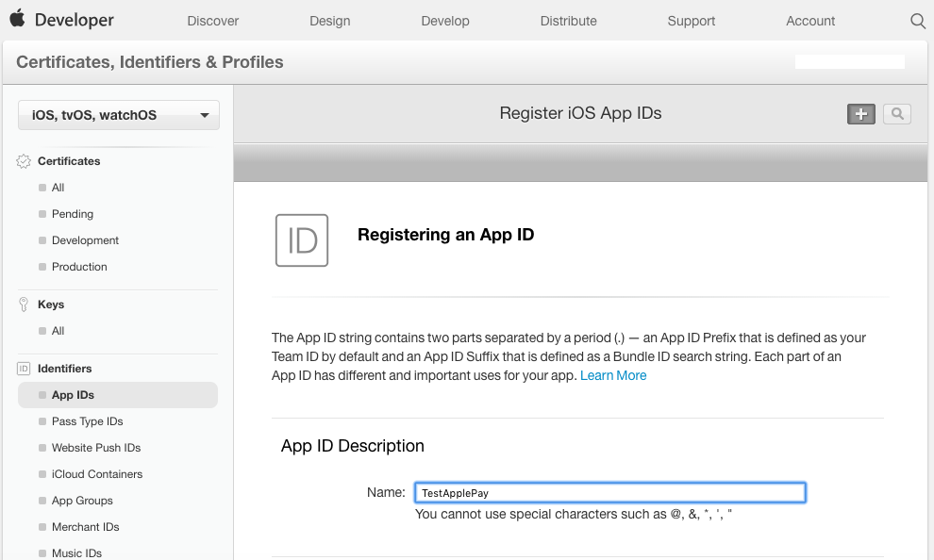Open the Design menu
Viewport: 934px width, 560px height.
coord(330,21)
